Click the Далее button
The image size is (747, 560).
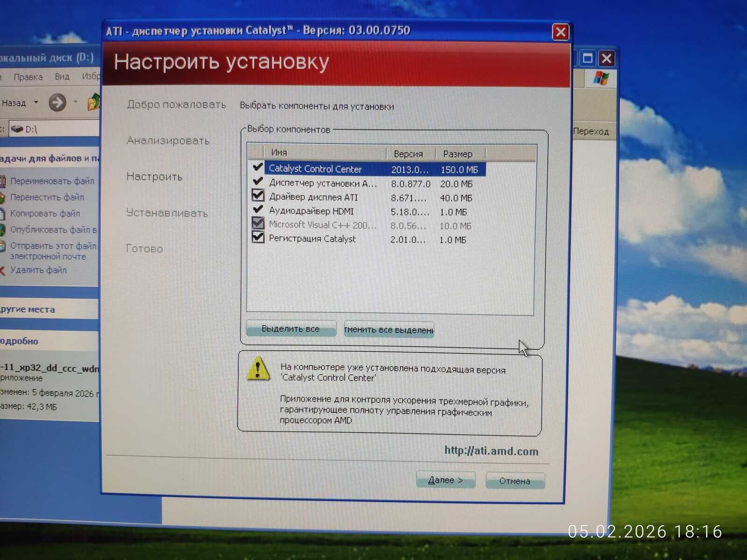point(445,480)
